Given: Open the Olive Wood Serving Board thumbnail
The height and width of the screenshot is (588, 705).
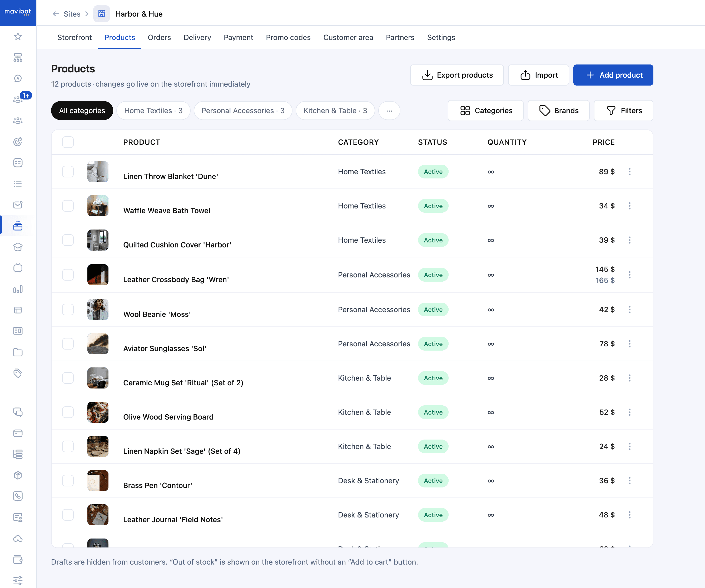Looking at the screenshot, I should 98,412.
